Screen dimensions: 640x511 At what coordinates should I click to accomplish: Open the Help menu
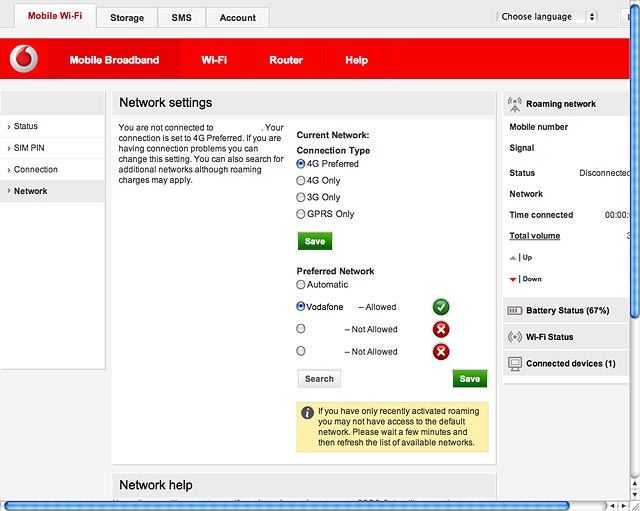(357, 60)
